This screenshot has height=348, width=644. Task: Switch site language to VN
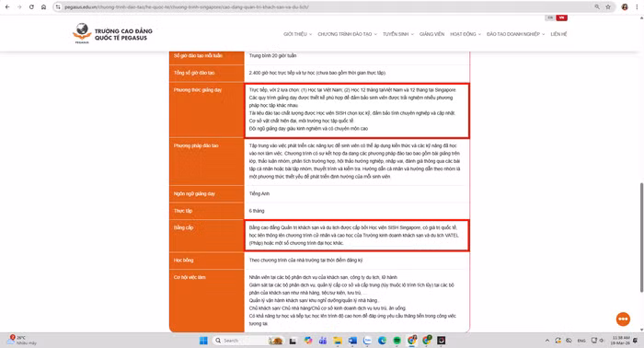[561, 17]
